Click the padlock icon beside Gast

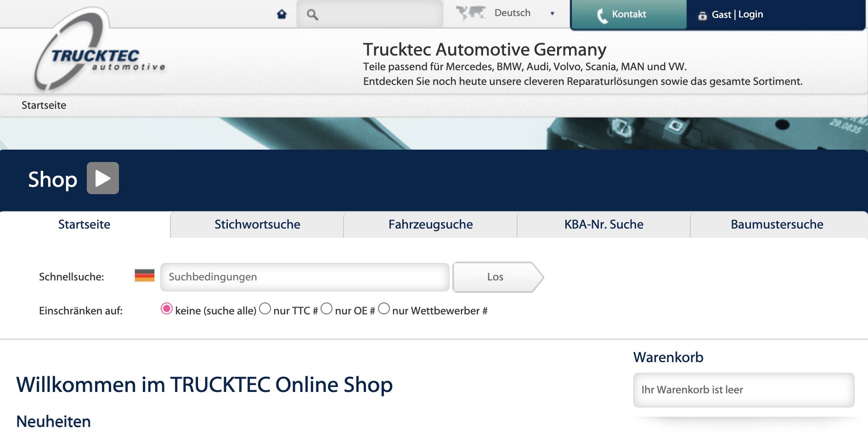point(702,15)
